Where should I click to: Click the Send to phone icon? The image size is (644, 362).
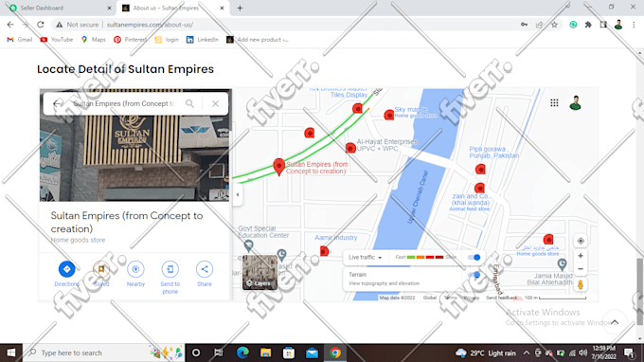tap(170, 269)
